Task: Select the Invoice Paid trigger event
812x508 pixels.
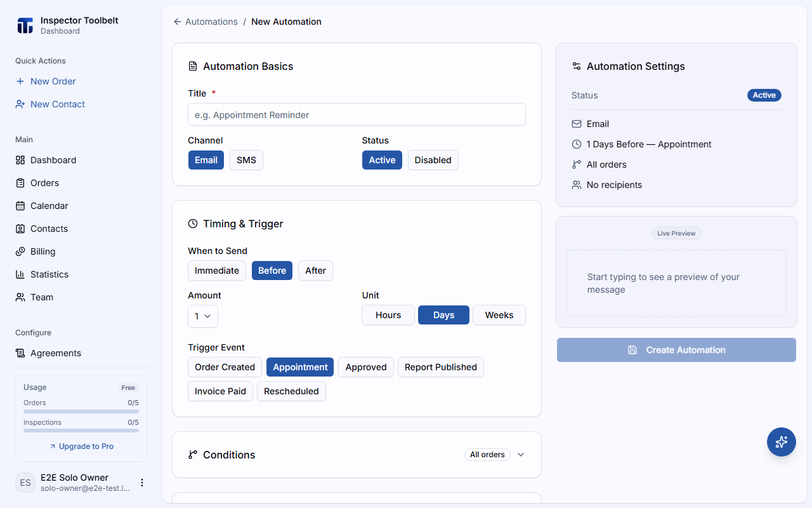Action: [x=220, y=391]
